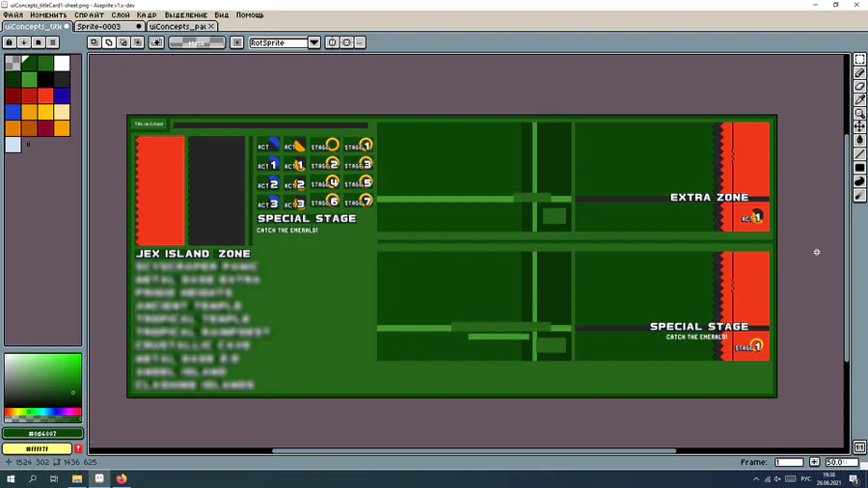This screenshot has width=868, height=488.
Task: Close the uiConcepts_pal tab
Action: pyautogui.click(x=211, y=26)
